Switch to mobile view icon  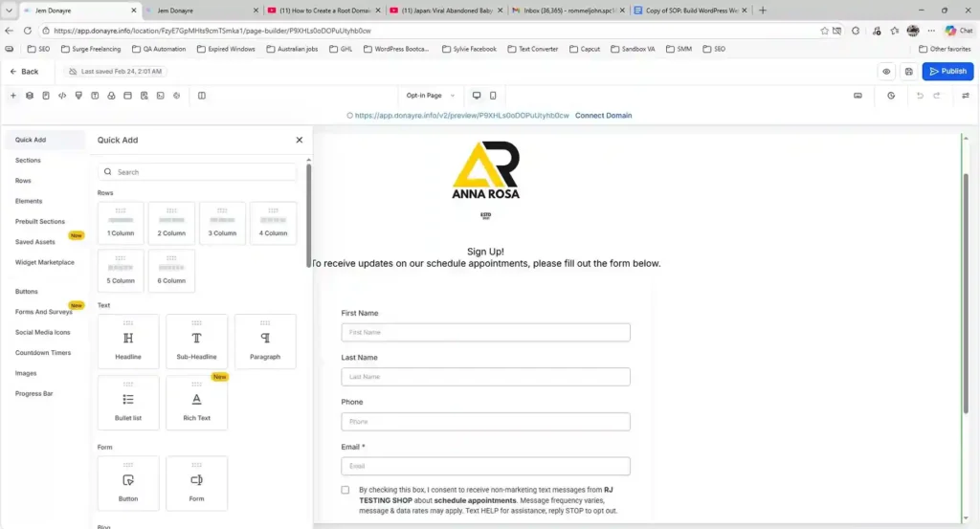click(493, 96)
